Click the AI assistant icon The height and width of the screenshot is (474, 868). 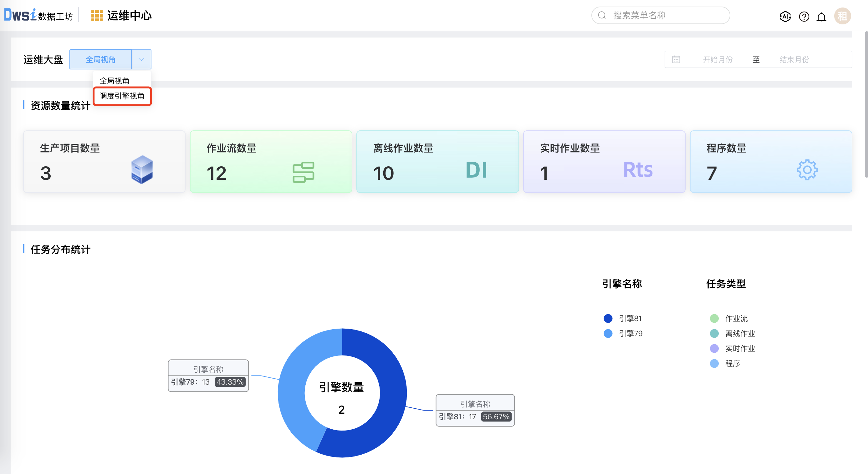coord(785,16)
